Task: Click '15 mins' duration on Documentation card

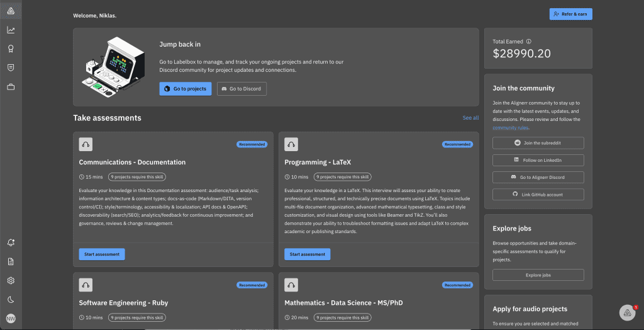Action: click(91, 177)
